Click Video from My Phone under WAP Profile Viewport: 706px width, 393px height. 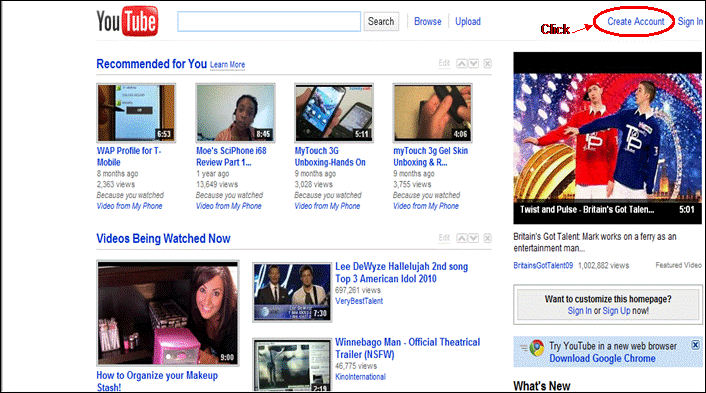point(129,206)
